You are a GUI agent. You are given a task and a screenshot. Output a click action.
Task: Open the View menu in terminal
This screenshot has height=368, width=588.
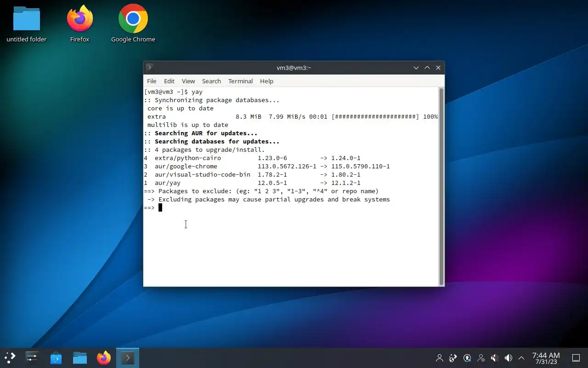coord(188,81)
